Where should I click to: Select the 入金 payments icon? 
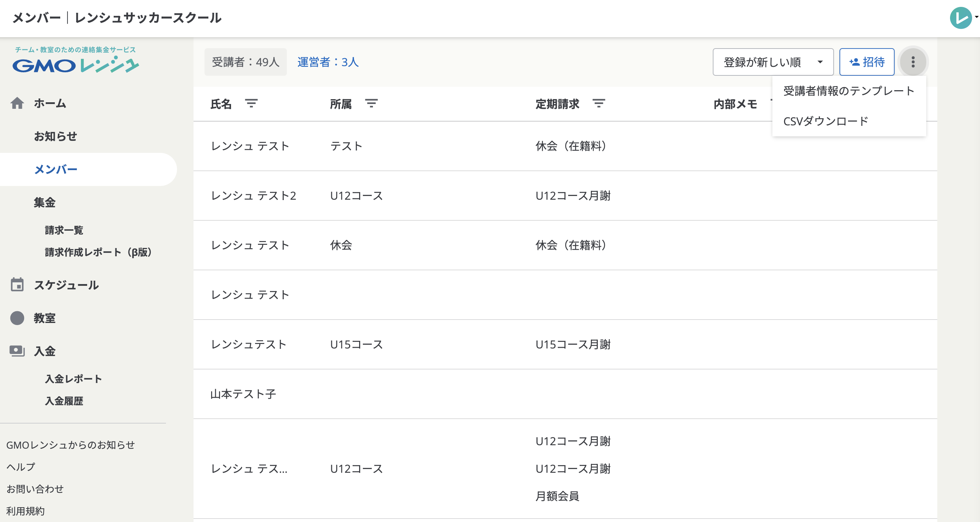[x=17, y=351]
